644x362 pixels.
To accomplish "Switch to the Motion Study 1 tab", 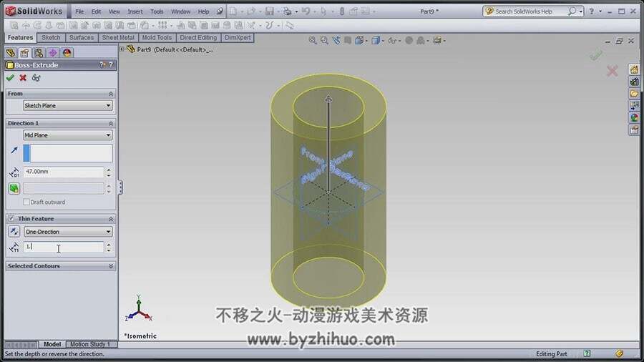I will coord(90,344).
